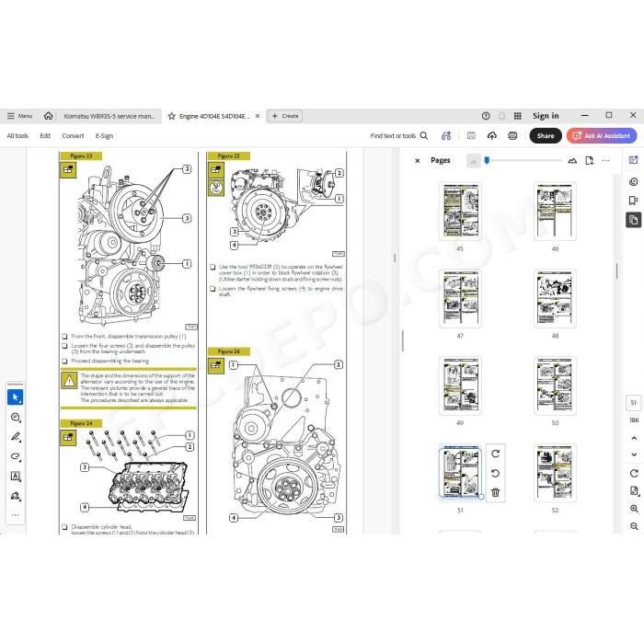Screen dimensions: 644x644
Task: Open All tools menu
Action: click(x=17, y=136)
